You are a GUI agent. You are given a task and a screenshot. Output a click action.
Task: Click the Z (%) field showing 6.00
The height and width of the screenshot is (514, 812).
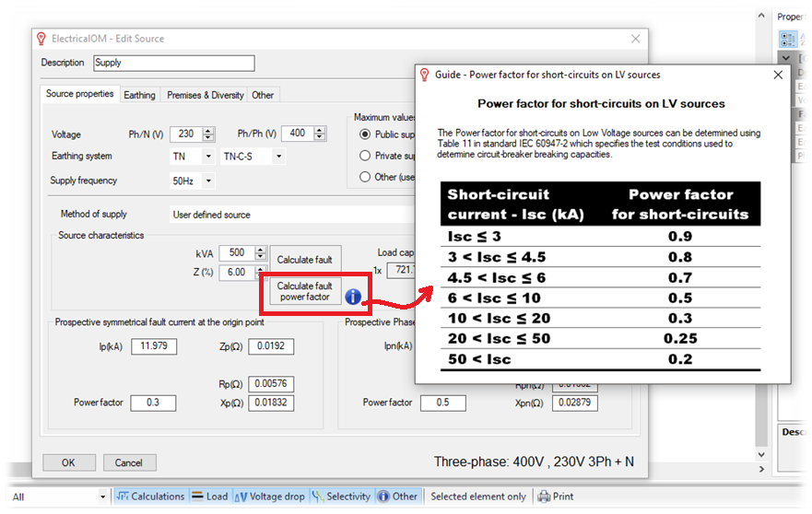pyautogui.click(x=237, y=273)
